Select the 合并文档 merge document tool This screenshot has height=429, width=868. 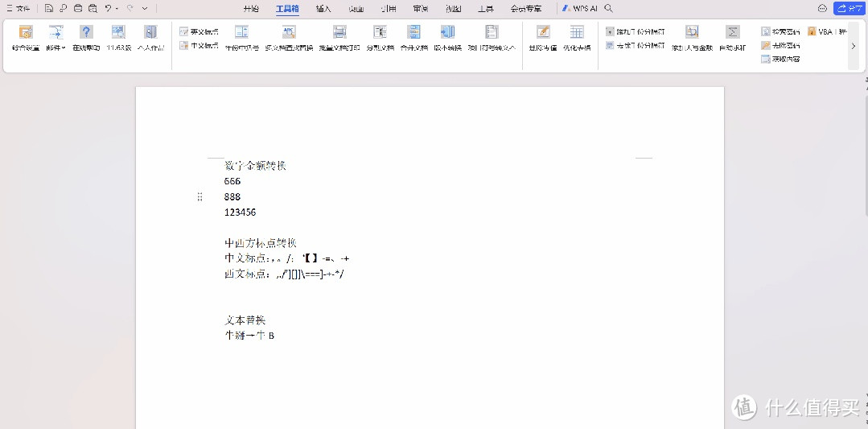413,34
